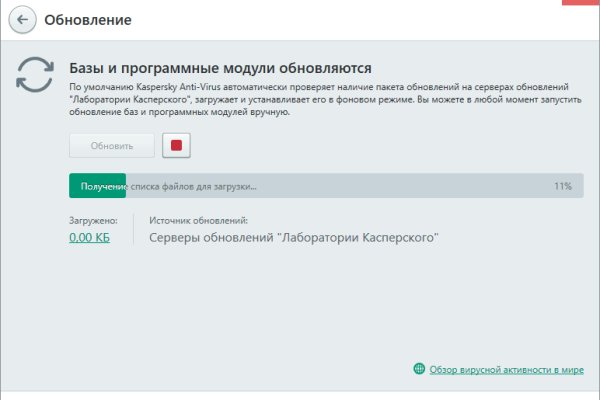Click the Получение списка файлов status text
This screenshot has height=400, width=600.
point(168,186)
